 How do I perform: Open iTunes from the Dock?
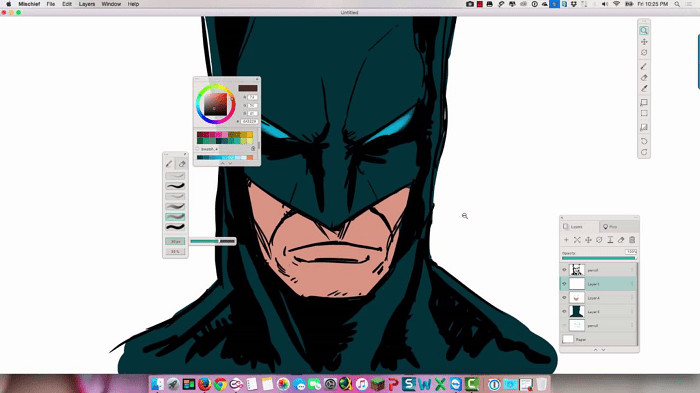362,384
